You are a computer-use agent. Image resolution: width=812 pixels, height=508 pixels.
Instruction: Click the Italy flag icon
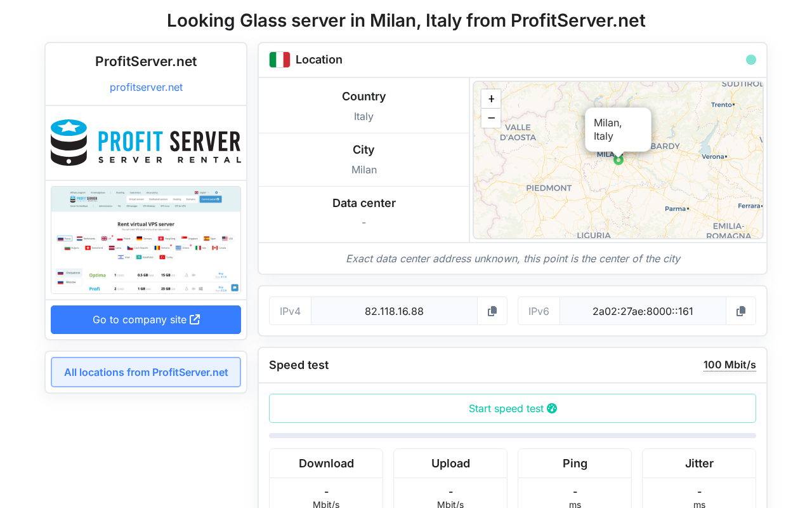[280, 60]
